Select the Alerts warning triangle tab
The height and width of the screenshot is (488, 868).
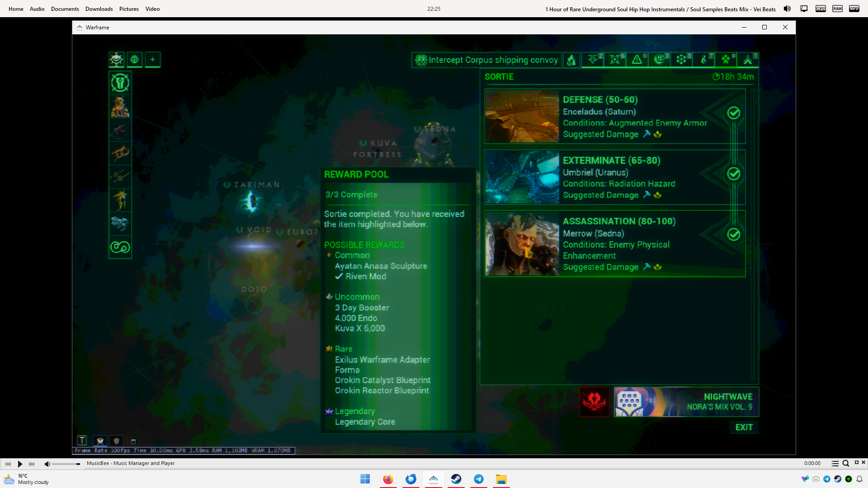point(637,60)
